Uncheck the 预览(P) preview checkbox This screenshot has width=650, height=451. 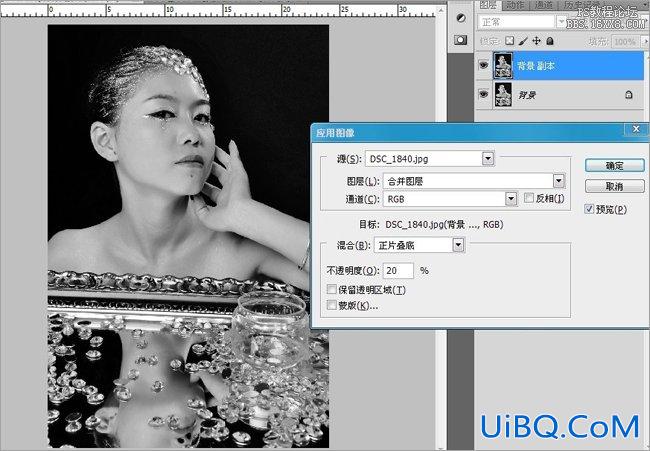click(x=589, y=209)
